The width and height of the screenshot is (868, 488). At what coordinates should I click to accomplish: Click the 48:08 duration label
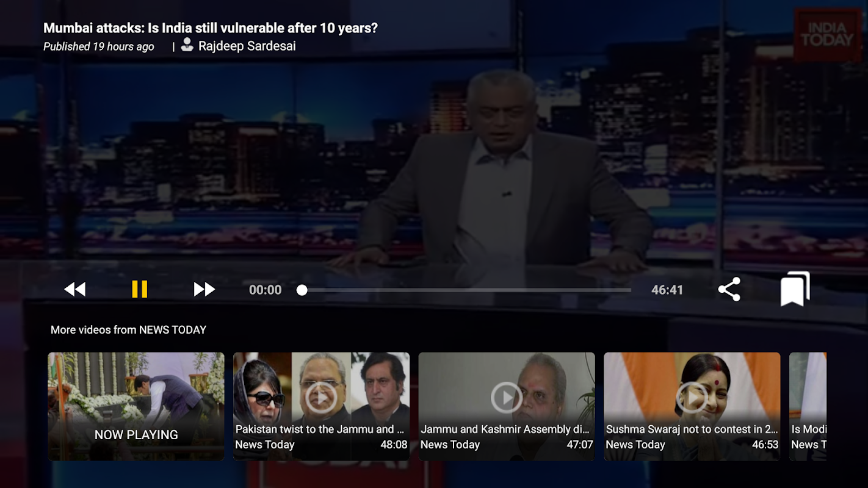coord(394,445)
